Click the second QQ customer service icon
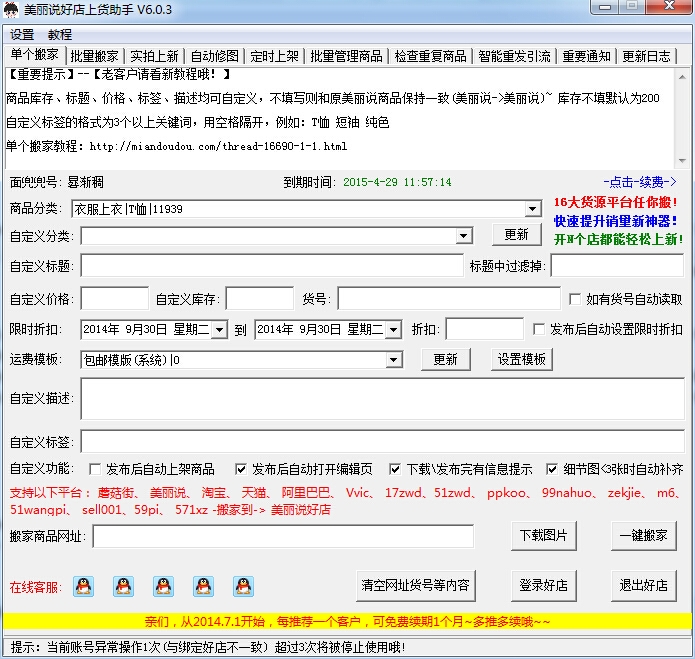The image size is (695, 659). pos(123,586)
